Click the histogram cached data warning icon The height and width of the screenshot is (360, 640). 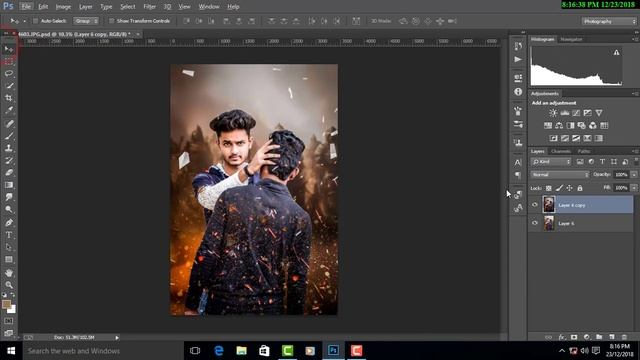tap(616, 52)
